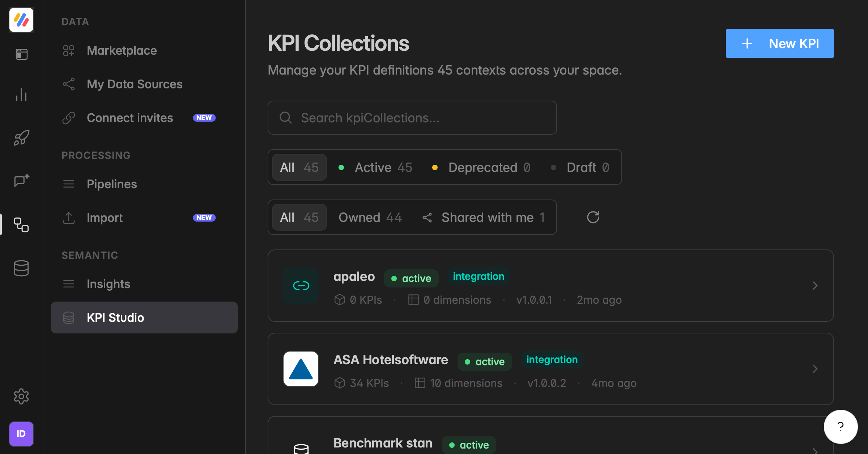Click the v1.0.0.1 version text
The image size is (868, 454).
534,300
